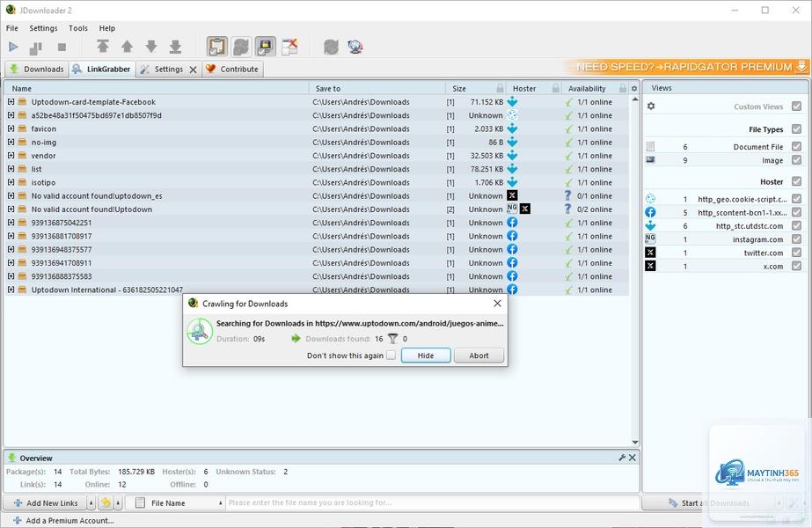This screenshot has height=528, width=812.
Task: Uncheck twitter.com hoster checkbox
Action: click(796, 253)
